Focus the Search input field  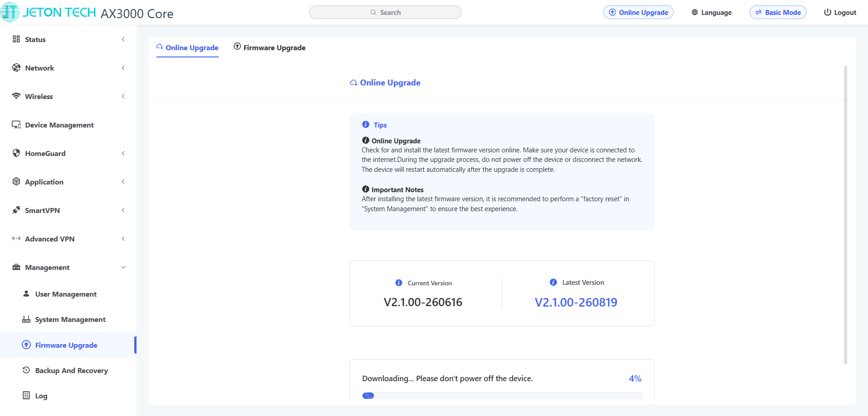385,12
